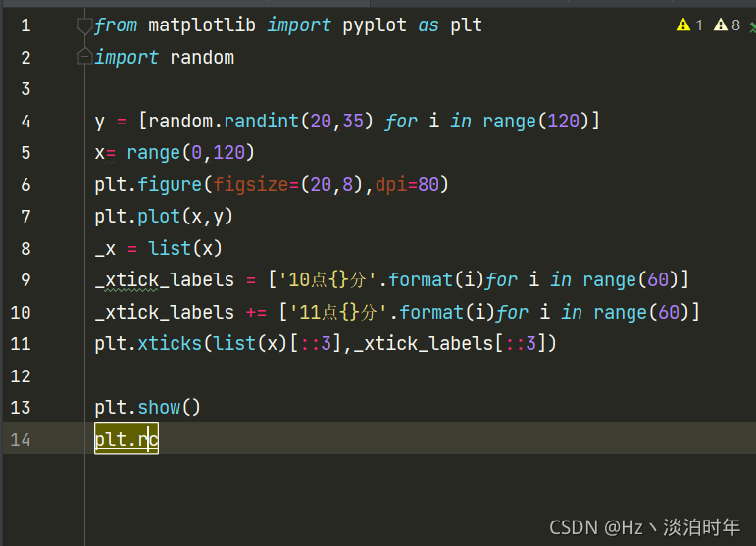Click the randint function name
756x546 pixels.
click(x=262, y=121)
